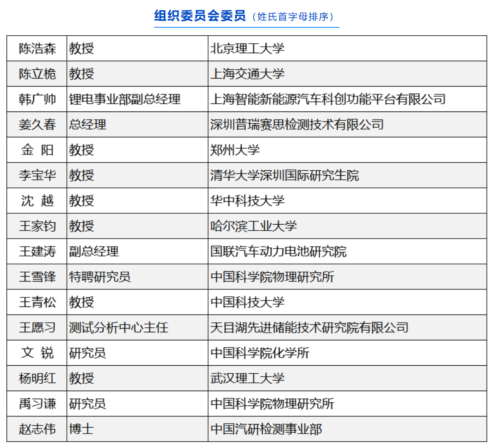Select the name 王建涛
The height and width of the screenshot is (448, 494).
[x=37, y=252]
